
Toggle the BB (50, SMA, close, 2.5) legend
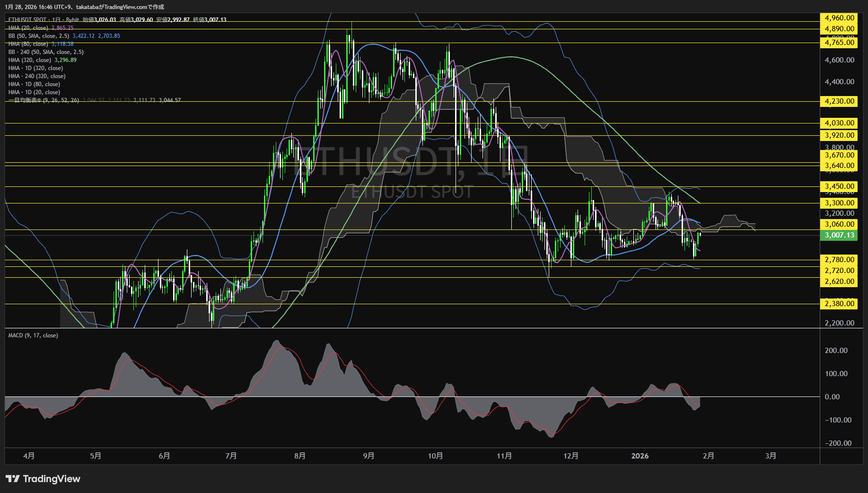[39, 36]
